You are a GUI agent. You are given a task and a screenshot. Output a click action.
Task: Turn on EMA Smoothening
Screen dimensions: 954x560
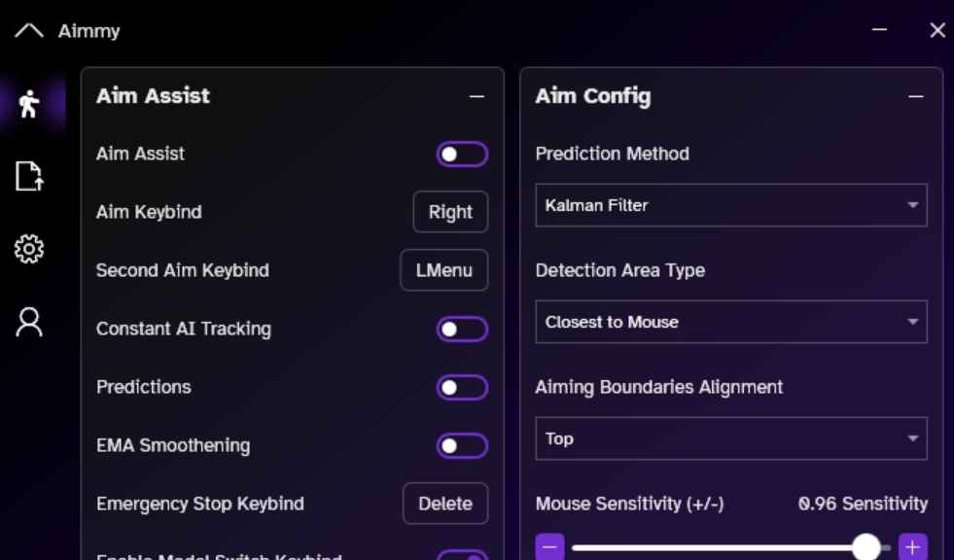tap(461, 446)
